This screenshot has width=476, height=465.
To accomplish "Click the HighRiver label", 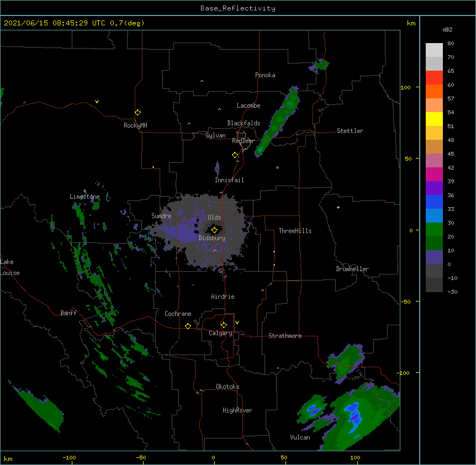I will point(237,410).
